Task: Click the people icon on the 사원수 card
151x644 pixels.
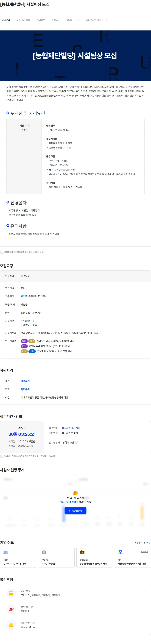Action: (x=6, y=552)
